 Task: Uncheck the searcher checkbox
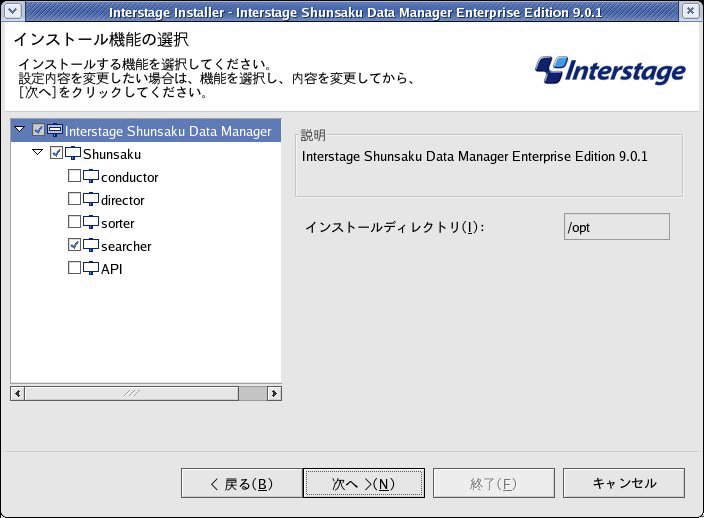coord(75,245)
